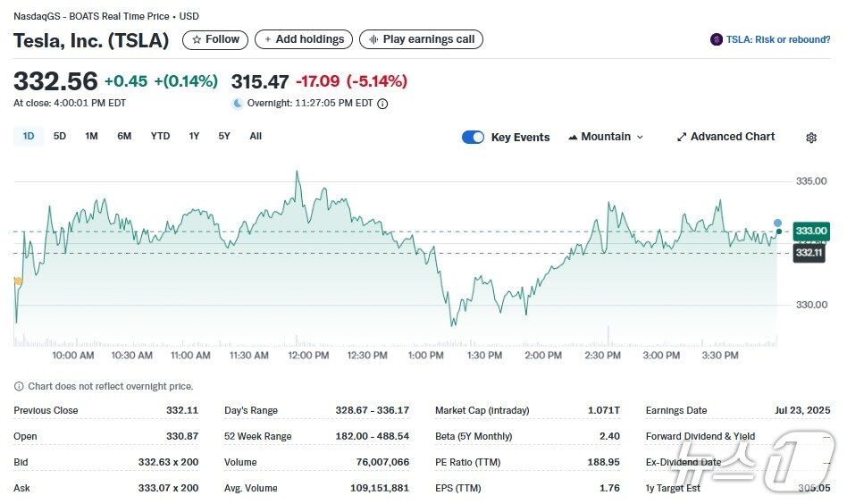
Task: Click the Add holdings button
Action: click(x=303, y=39)
